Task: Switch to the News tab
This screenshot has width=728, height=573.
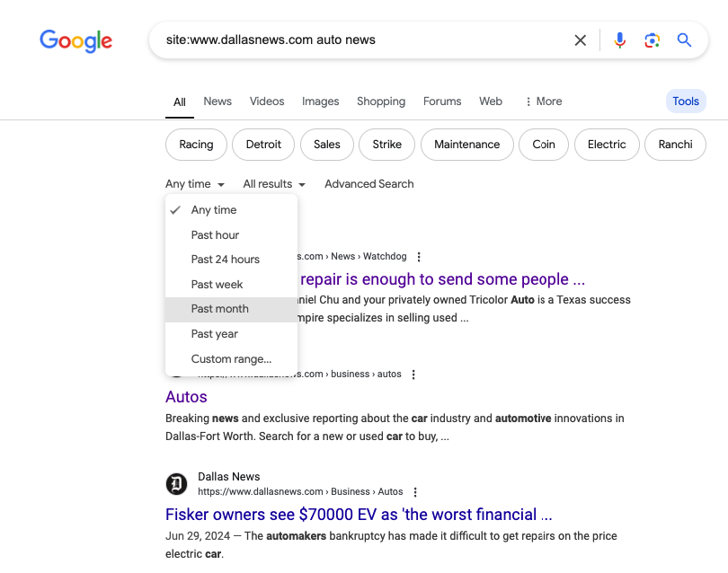Action: pos(218,101)
